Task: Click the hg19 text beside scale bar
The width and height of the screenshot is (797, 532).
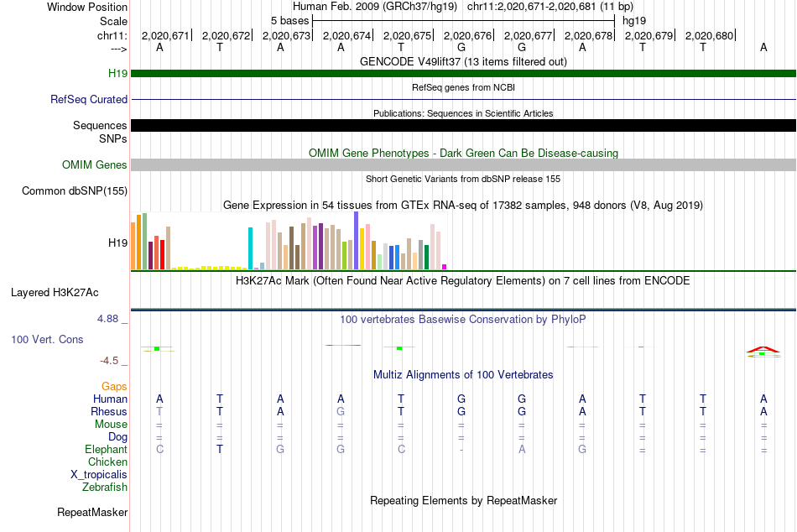Action: (x=634, y=21)
